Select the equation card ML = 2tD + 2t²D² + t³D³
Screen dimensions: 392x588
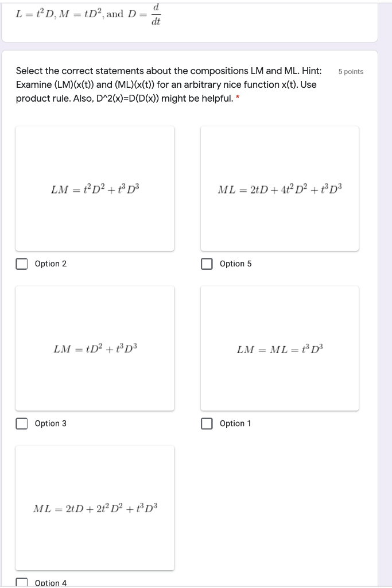pos(95,508)
